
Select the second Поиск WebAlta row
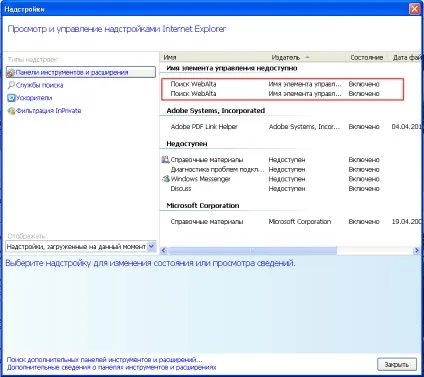(x=282, y=94)
